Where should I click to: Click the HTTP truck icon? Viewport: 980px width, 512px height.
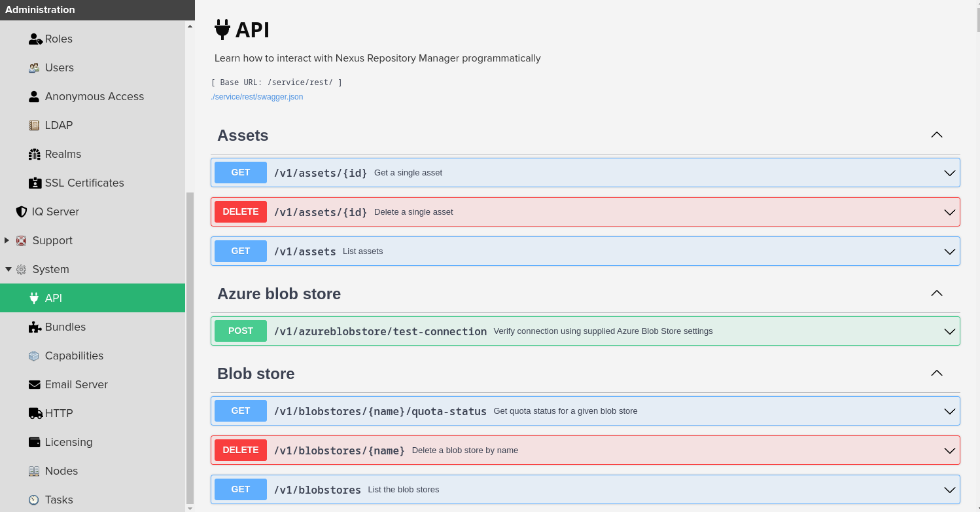click(x=35, y=414)
